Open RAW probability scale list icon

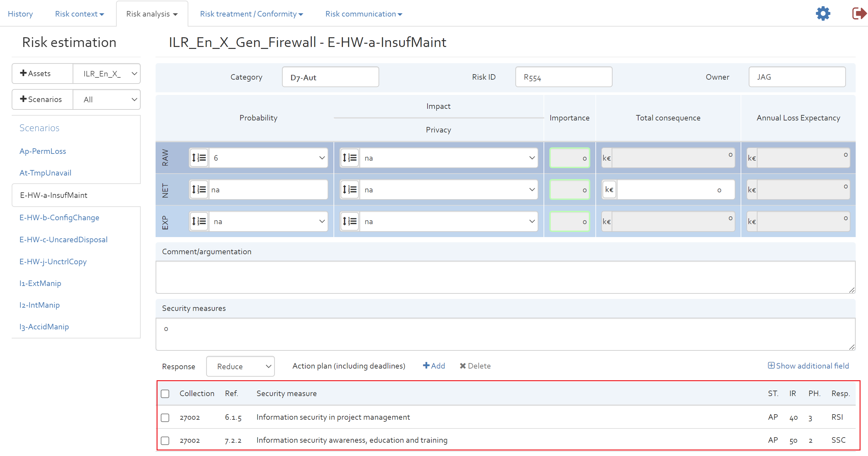[x=199, y=158]
